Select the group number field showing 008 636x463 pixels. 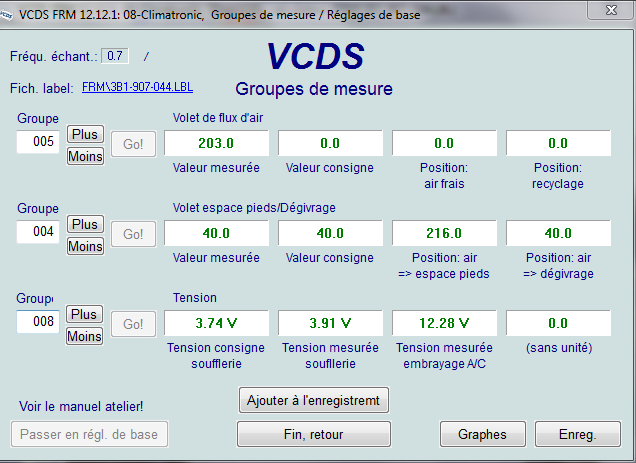coord(38,322)
